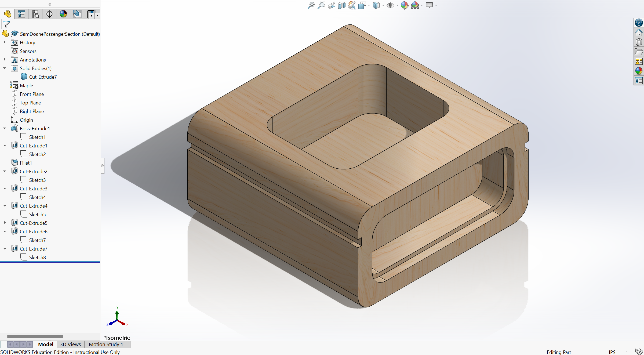
Task: Click the feature tree horizontal scrollbar
Action: tap(35, 336)
